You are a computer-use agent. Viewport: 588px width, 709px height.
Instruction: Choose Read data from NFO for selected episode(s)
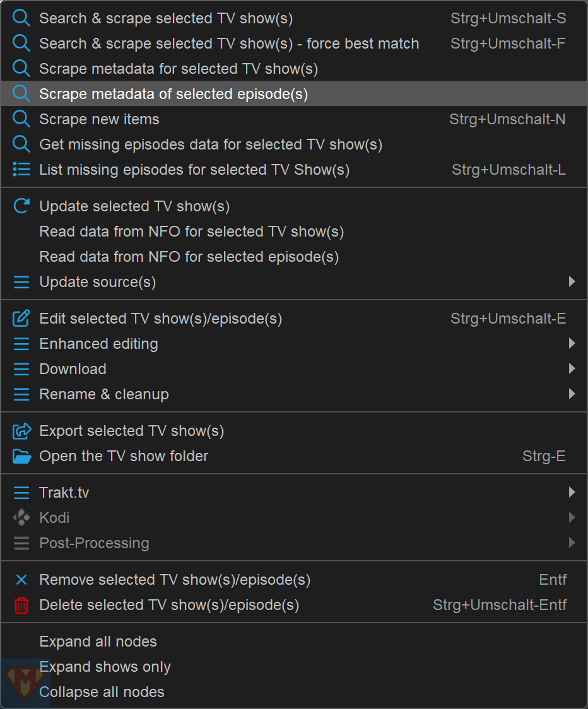click(189, 257)
